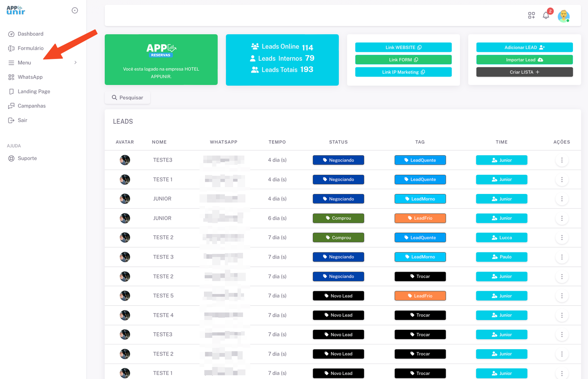
Task: Open Dashboard from the sidebar
Action: 30,34
